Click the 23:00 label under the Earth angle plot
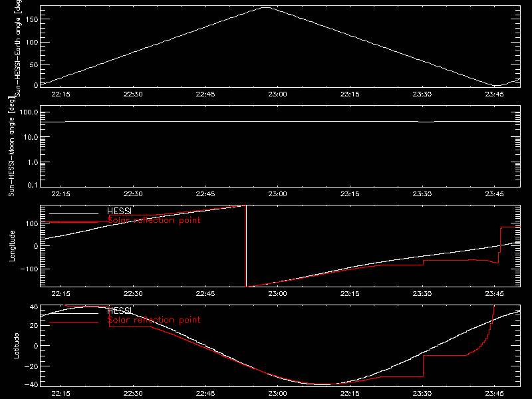 pos(277,94)
